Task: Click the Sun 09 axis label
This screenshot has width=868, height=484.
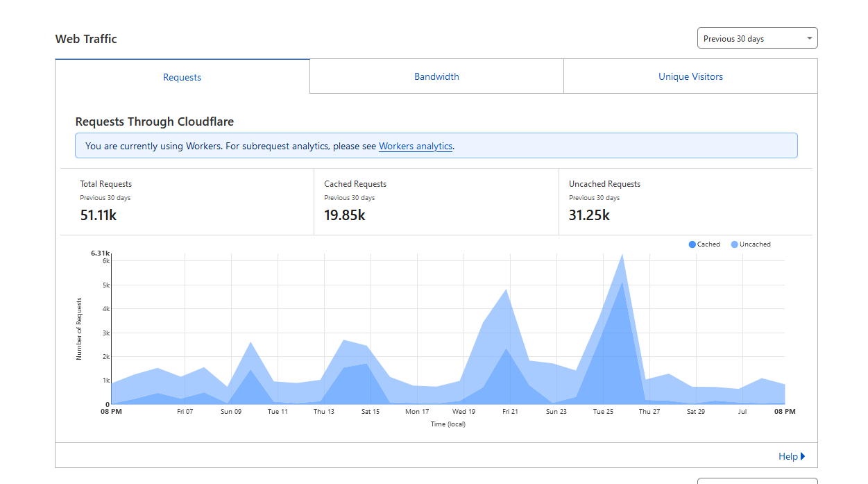Action: (231, 411)
